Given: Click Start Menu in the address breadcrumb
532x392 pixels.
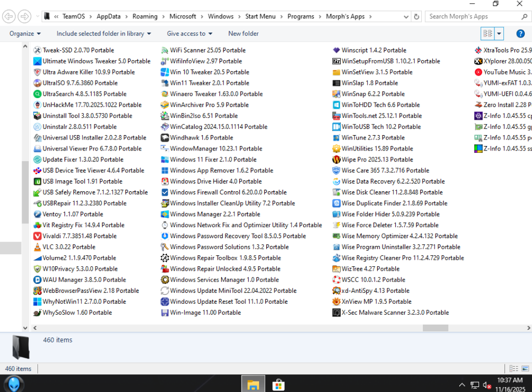Looking at the screenshot, I should click(x=260, y=17).
